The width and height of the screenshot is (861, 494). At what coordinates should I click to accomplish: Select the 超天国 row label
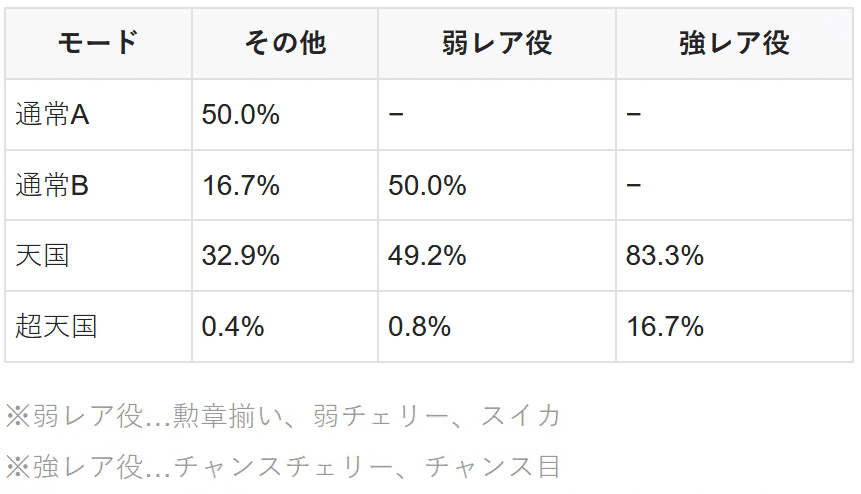[x=56, y=326]
